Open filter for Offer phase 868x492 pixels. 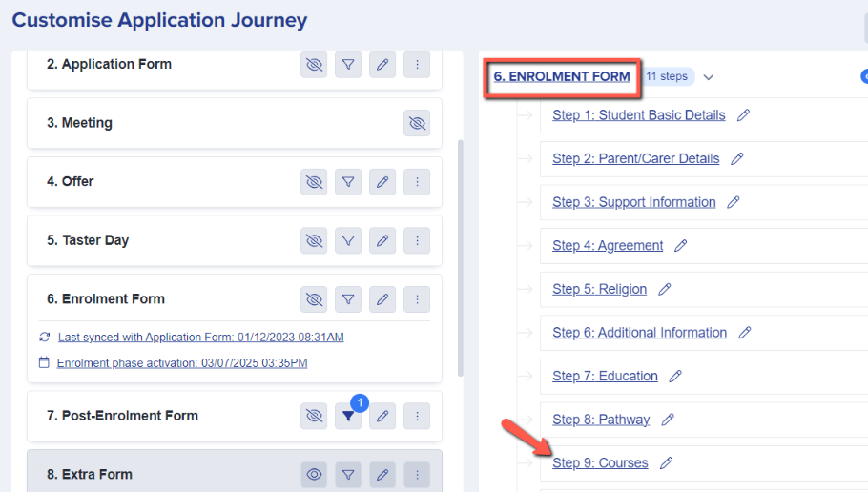click(348, 182)
